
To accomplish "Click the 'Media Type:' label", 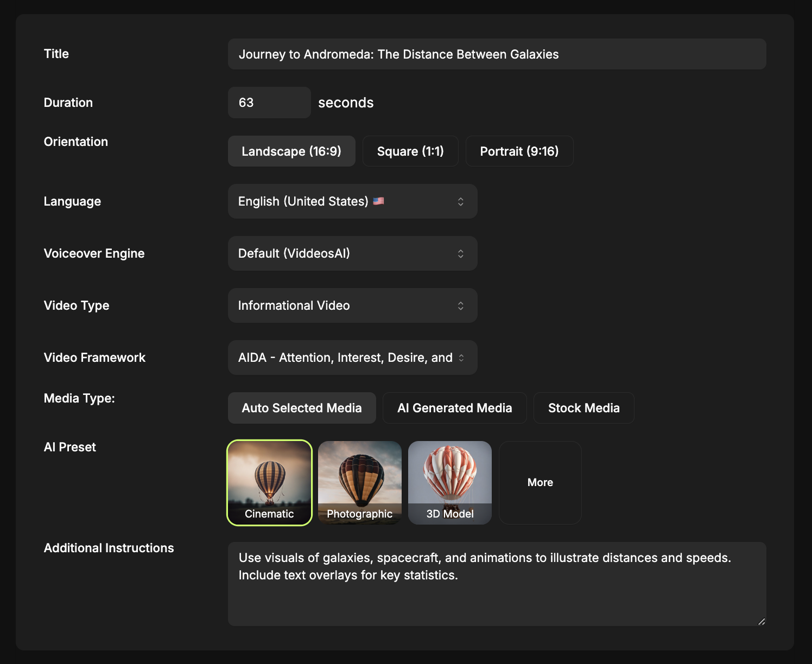I will (x=79, y=398).
